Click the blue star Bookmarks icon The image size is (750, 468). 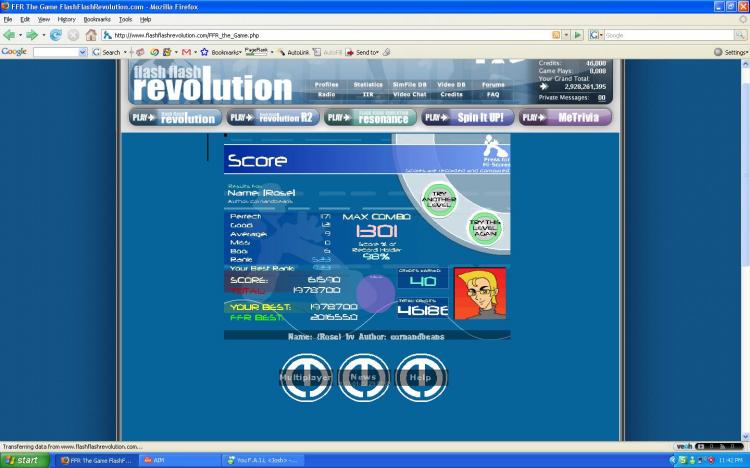pyautogui.click(x=204, y=52)
